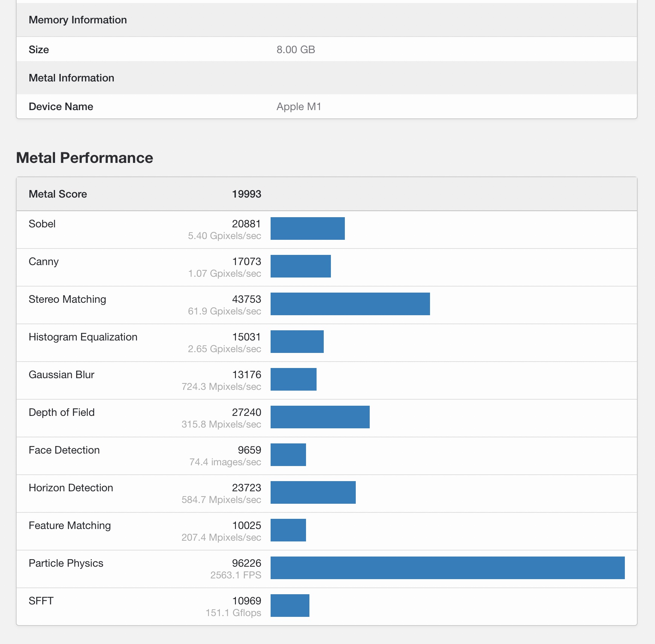655x644 pixels.
Task: Click the Metal Performance heading
Action: tap(84, 158)
